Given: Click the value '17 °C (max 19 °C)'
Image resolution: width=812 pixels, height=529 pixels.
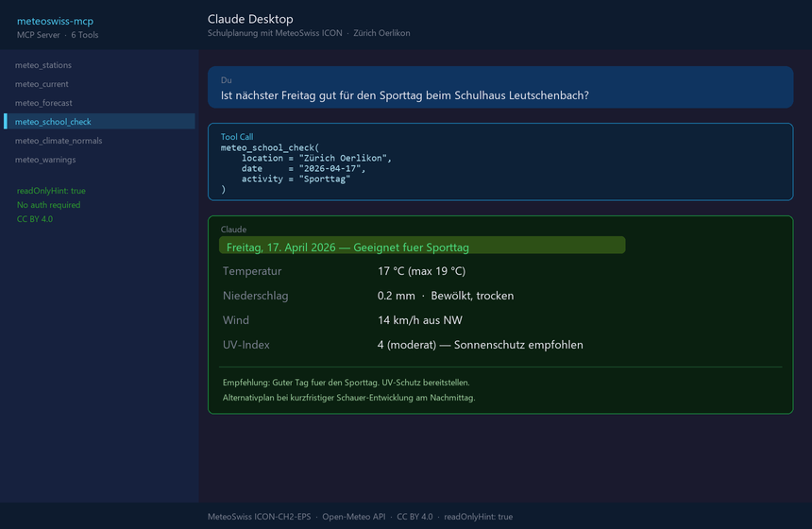Looking at the screenshot, I should coord(421,271).
